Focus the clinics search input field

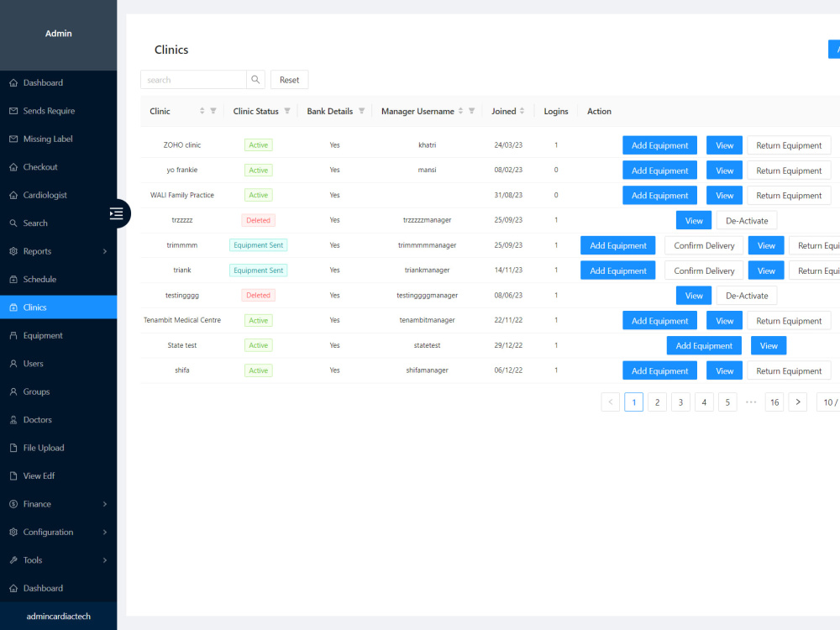coord(193,80)
